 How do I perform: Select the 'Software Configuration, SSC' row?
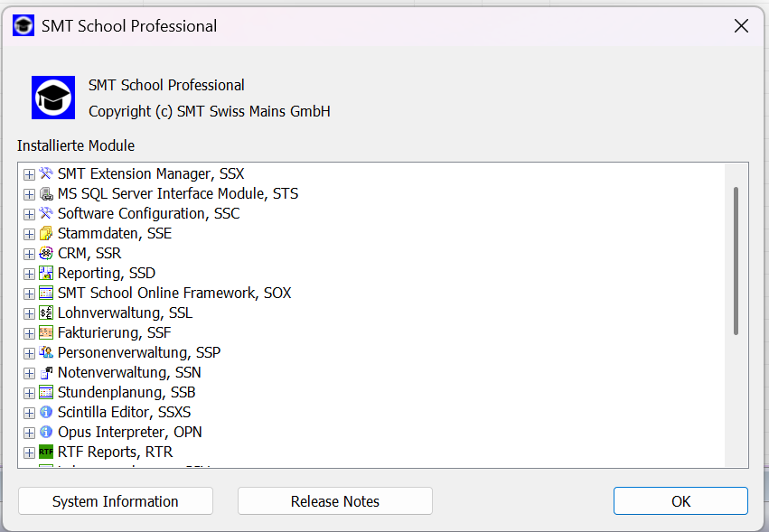148,213
